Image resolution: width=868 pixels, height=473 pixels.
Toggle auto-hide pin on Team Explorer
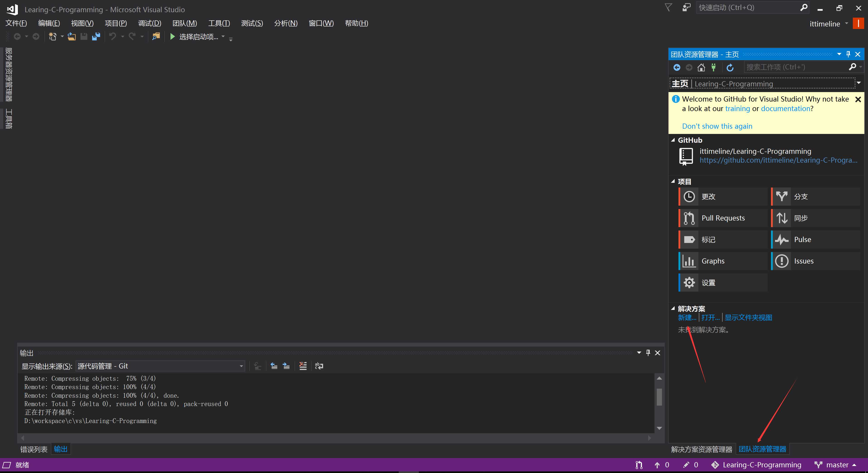[849, 54]
